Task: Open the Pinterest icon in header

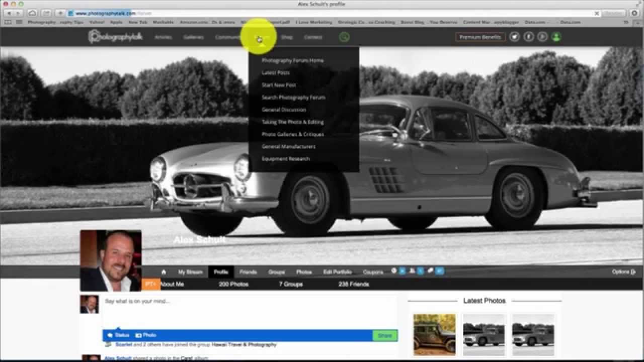Action: point(542,37)
